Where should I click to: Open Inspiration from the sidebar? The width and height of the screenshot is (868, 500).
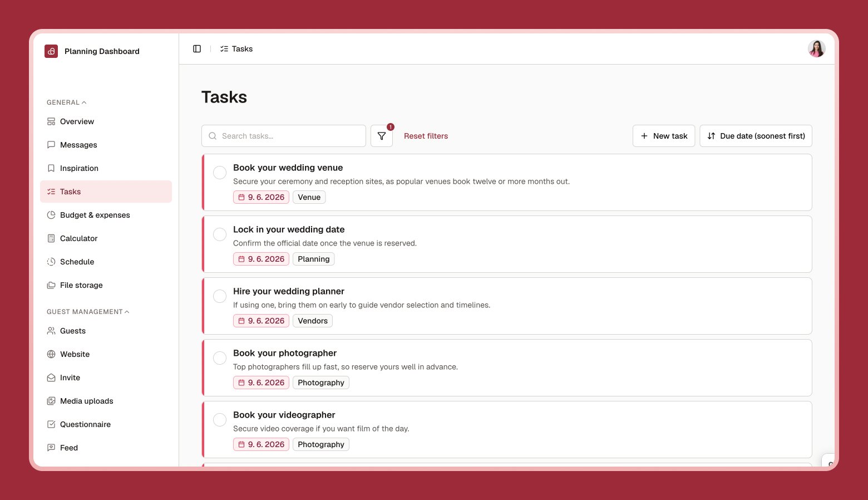coord(106,168)
